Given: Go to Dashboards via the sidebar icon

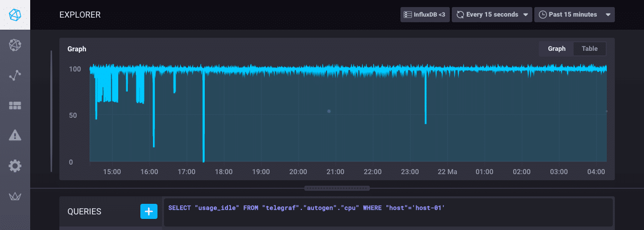Looking at the screenshot, I should tap(15, 105).
